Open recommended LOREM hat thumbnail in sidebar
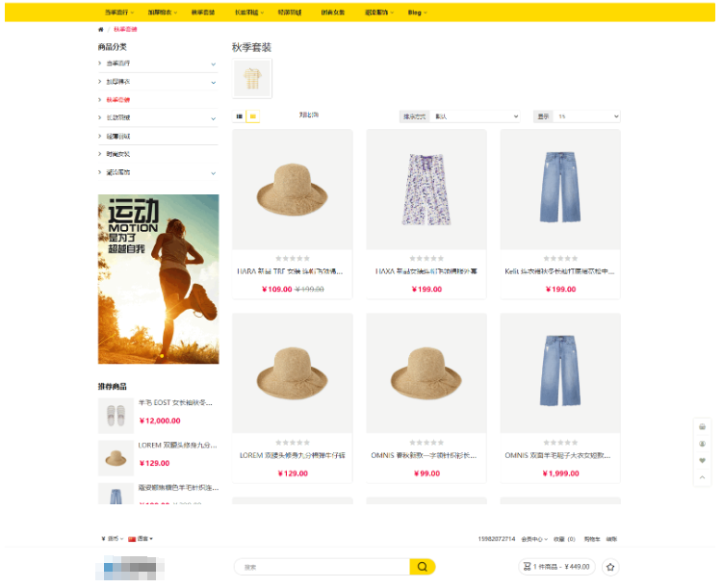The width and height of the screenshot is (723, 588). (x=116, y=458)
